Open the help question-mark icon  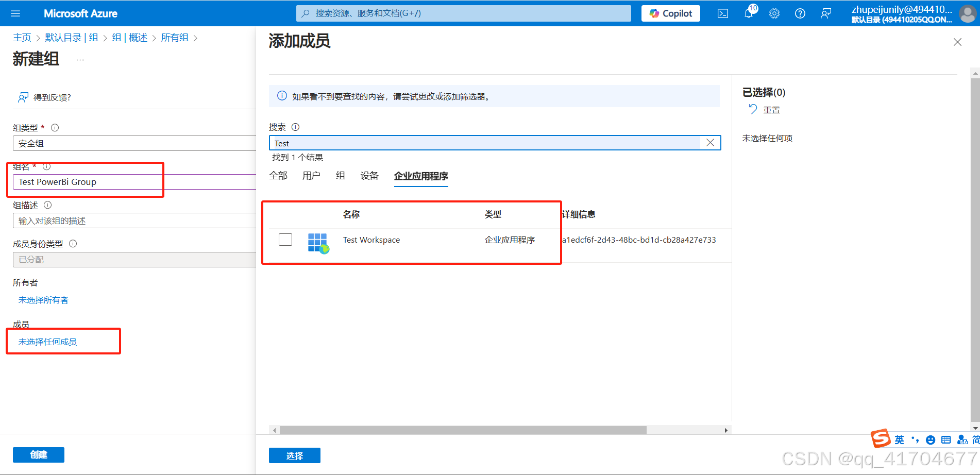click(800, 13)
